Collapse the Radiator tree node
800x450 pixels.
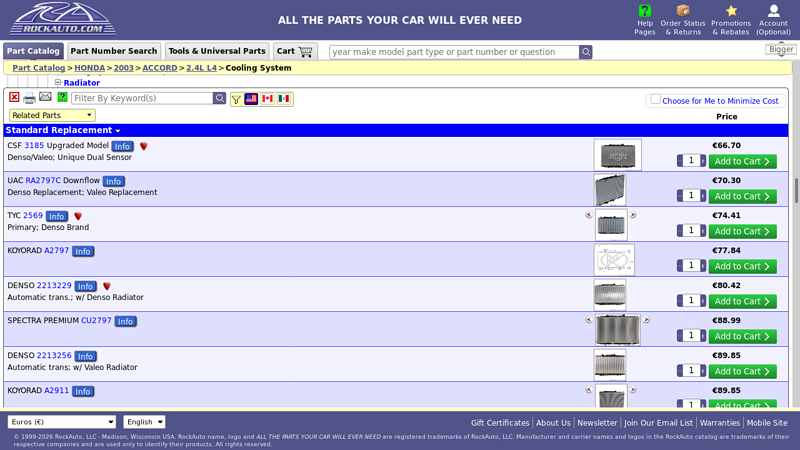(58, 82)
